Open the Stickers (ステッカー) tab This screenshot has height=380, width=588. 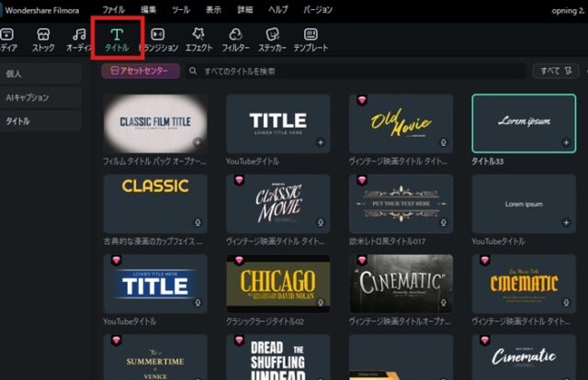coord(272,39)
